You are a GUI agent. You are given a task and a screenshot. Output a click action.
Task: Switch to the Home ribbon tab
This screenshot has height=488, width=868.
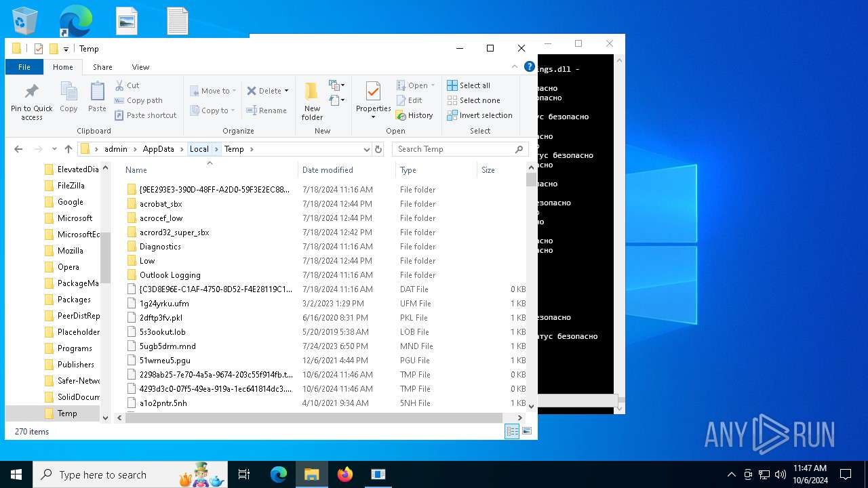(63, 67)
